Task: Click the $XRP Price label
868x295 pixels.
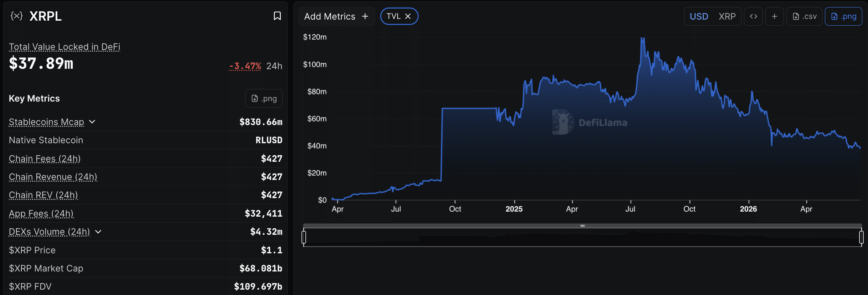Action: 32,250
